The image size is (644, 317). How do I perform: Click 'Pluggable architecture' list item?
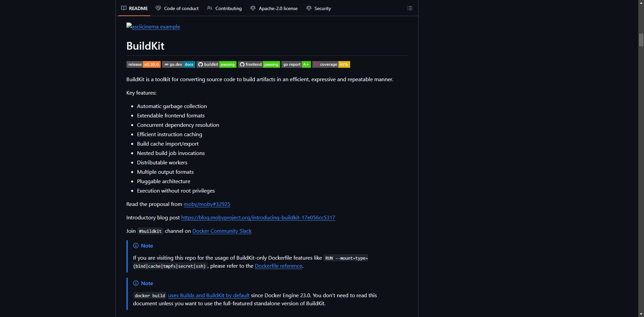(x=164, y=181)
